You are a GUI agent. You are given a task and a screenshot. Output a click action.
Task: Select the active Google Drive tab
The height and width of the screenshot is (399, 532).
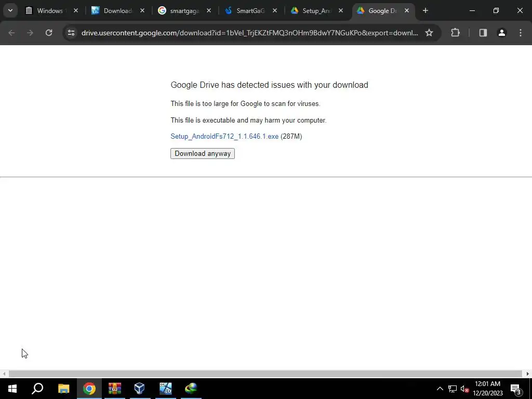click(x=382, y=10)
